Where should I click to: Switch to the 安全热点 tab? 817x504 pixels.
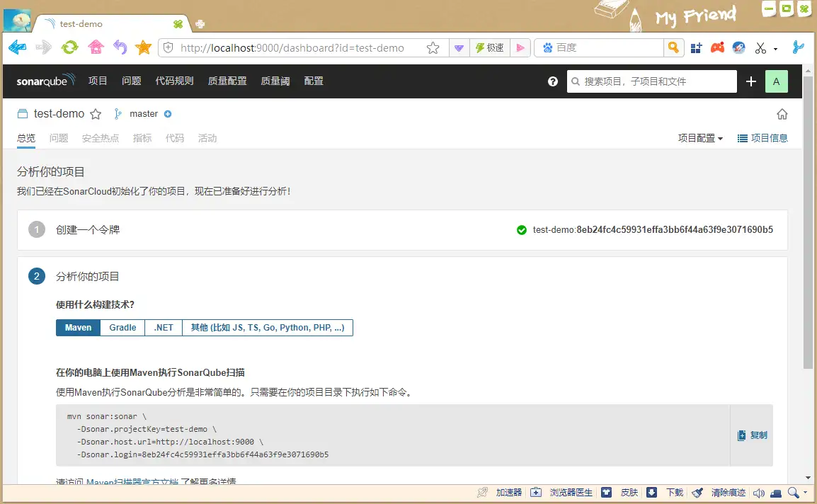click(101, 138)
